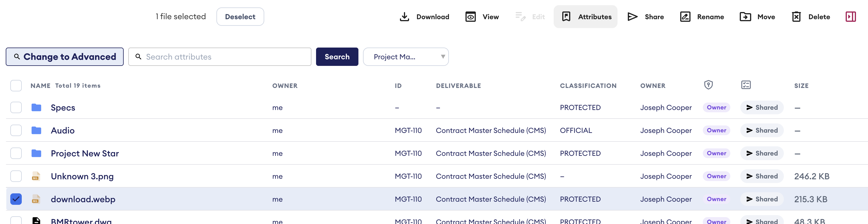
Task: Click the Specs folder icon
Action: tap(36, 108)
